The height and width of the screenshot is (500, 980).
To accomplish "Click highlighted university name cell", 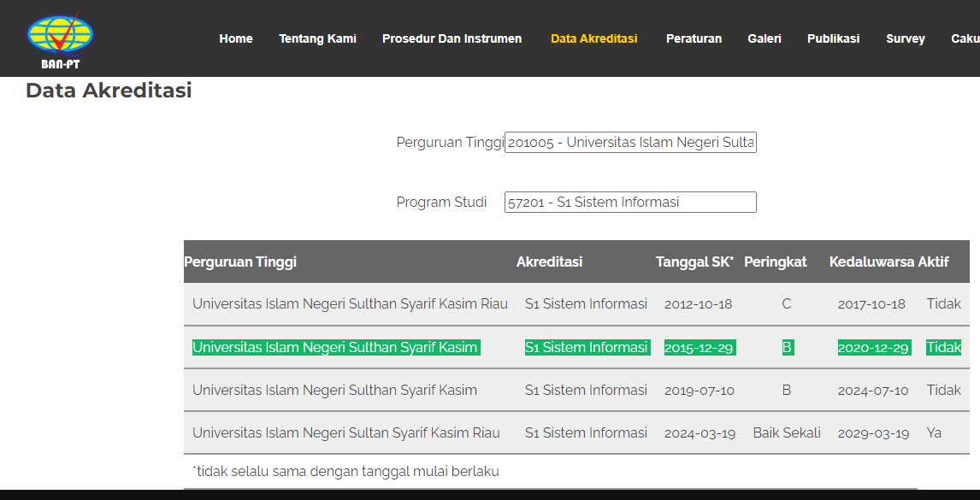I will tap(336, 348).
